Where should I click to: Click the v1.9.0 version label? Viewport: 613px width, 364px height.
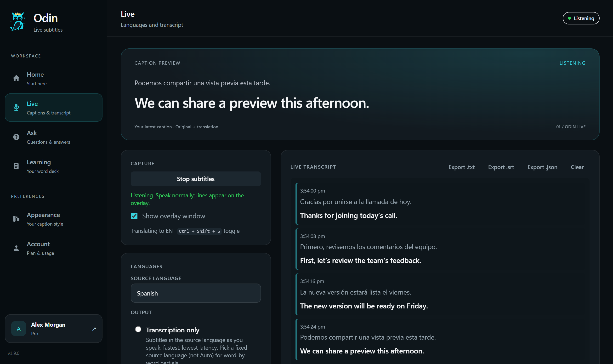(13, 353)
